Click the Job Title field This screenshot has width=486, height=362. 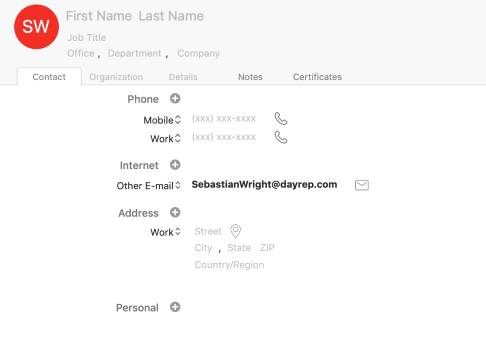87,38
